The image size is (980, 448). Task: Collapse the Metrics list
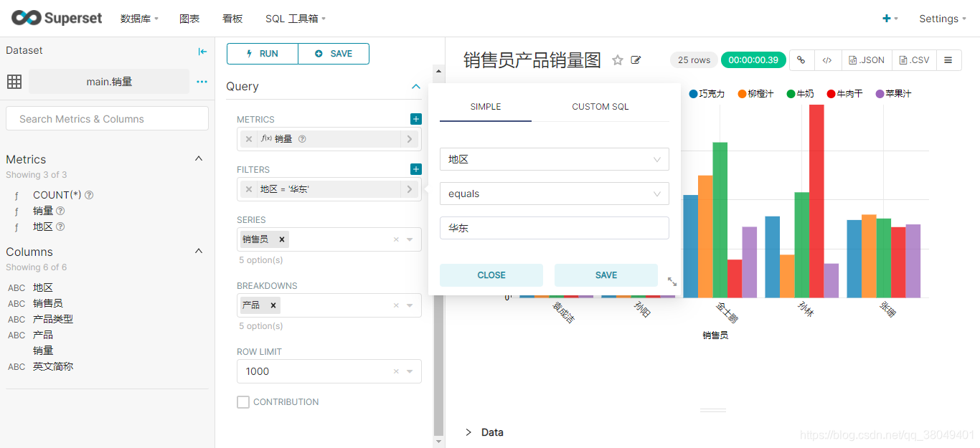pos(199,159)
